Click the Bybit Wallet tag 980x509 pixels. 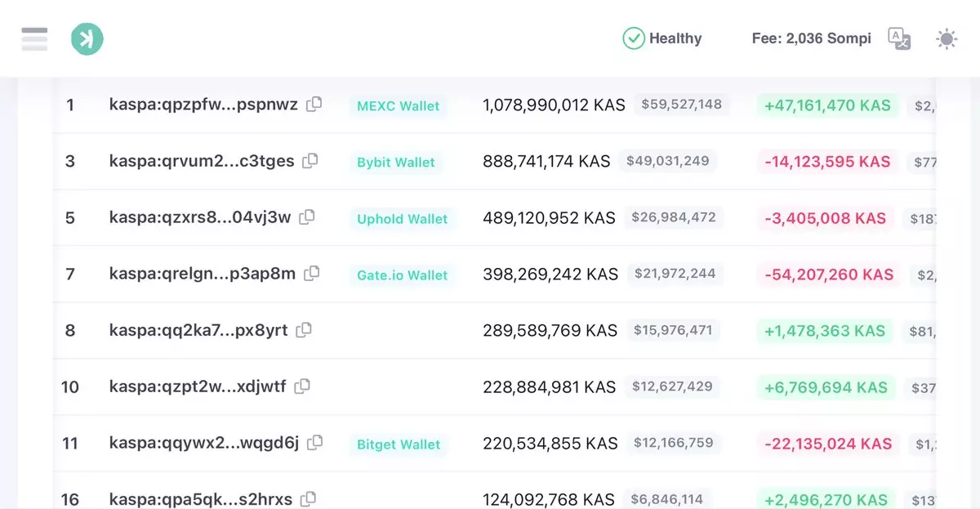(x=396, y=163)
